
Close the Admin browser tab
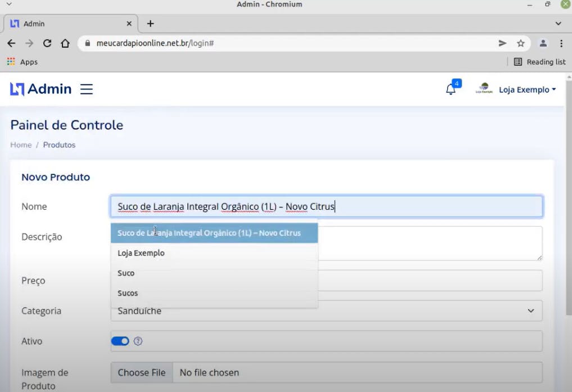coord(129,24)
